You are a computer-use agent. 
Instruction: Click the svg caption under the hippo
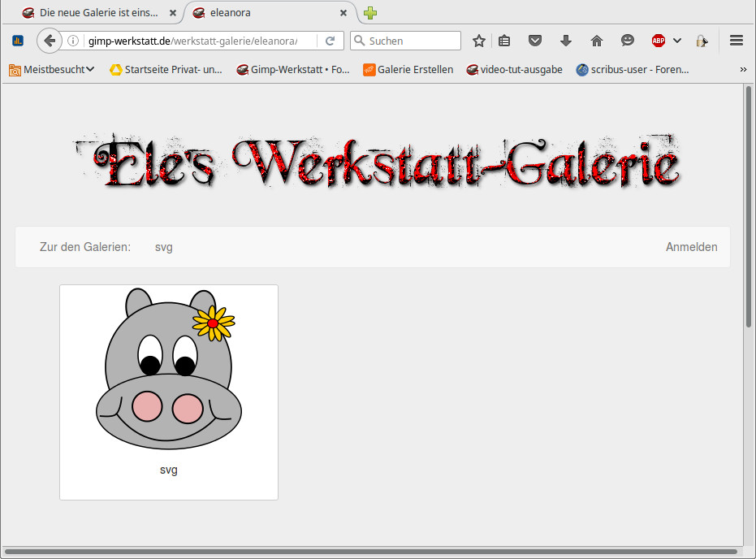pyautogui.click(x=169, y=470)
